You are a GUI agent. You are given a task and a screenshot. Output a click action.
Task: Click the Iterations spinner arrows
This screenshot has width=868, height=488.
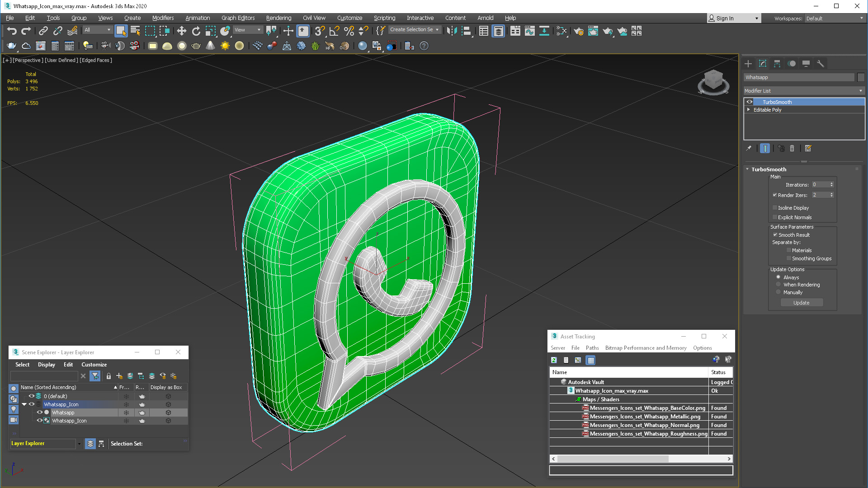[x=831, y=184]
